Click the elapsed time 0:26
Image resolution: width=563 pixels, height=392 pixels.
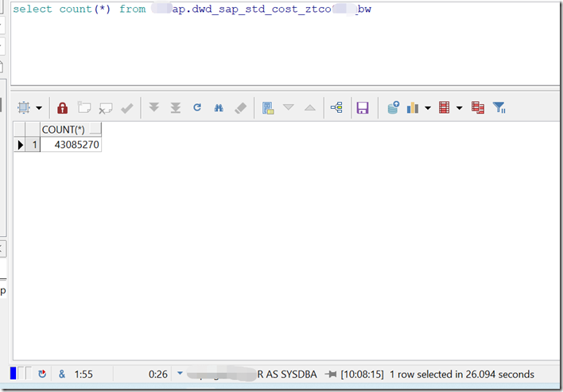click(x=158, y=375)
